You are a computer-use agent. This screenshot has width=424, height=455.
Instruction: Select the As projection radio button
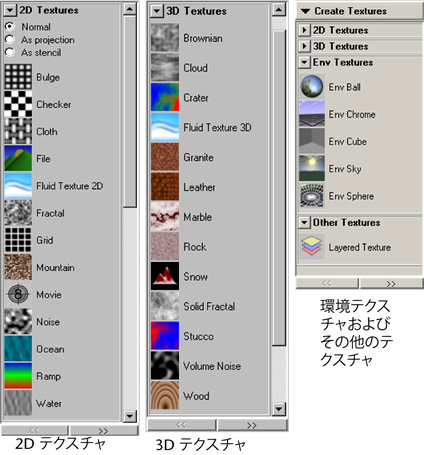[10, 39]
